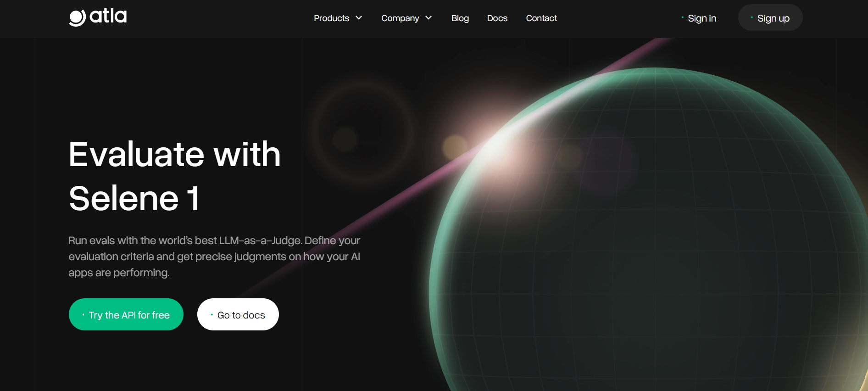Expand the Company chevron arrow

pos(428,18)
